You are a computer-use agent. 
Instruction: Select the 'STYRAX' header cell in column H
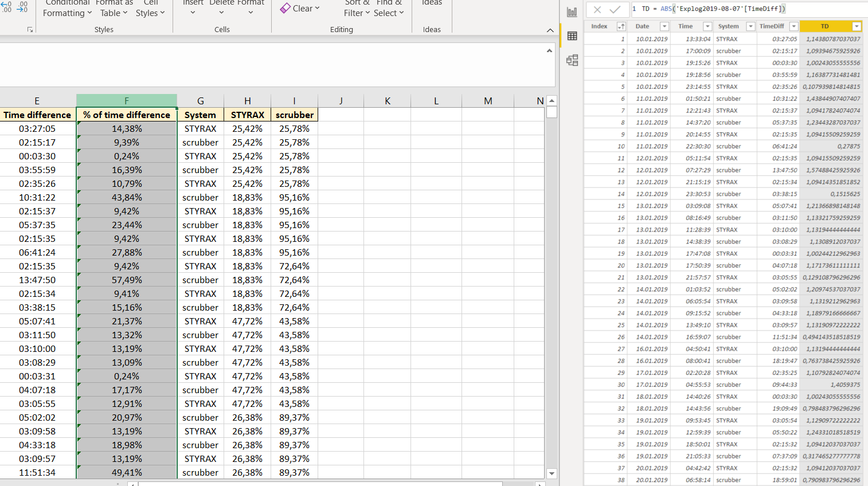tap(248, 115)
